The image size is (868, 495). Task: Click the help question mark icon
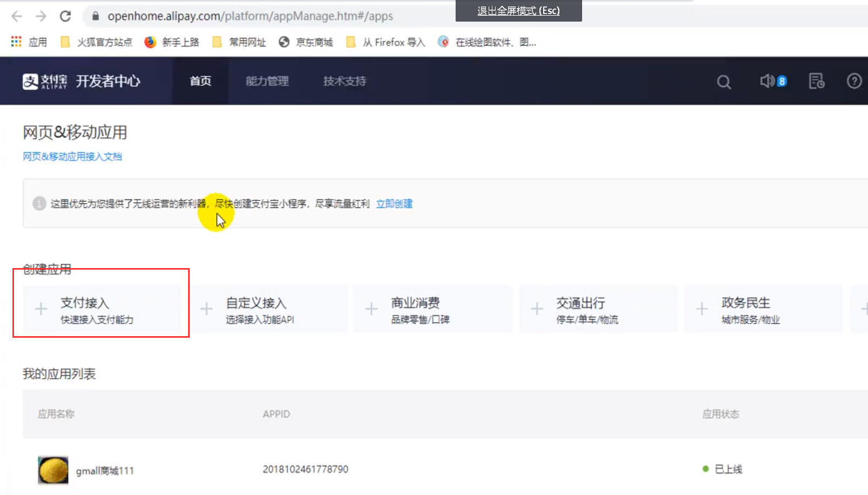[x=854, y=81]
